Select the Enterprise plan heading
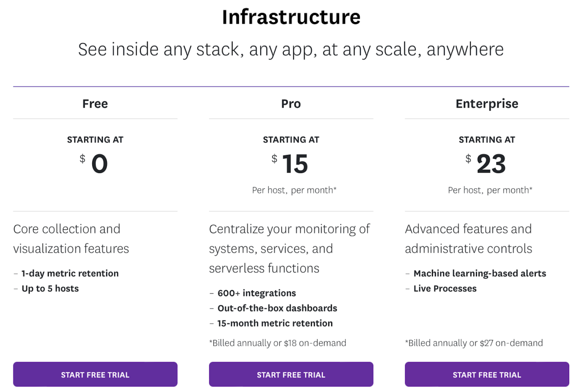 pyautogui.click(x=487, y=104)
